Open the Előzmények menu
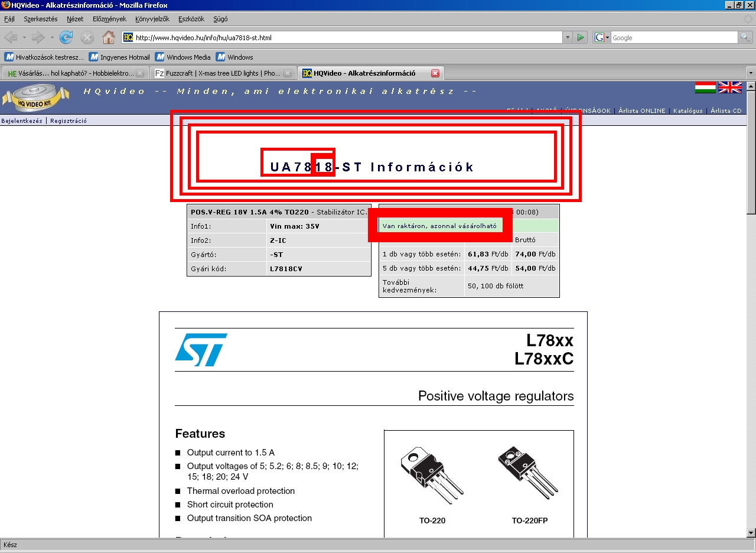This screenshot has width=756, height=553. pos(109,19)
